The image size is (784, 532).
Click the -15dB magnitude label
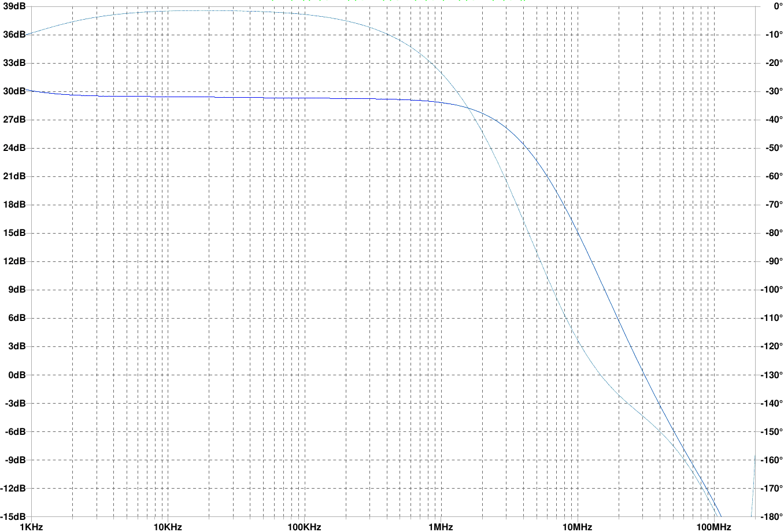tap(13, 516)
